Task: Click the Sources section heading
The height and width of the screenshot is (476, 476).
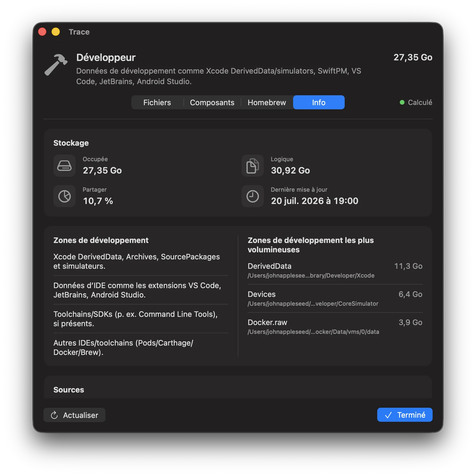Action: click(x=69, y=390)
